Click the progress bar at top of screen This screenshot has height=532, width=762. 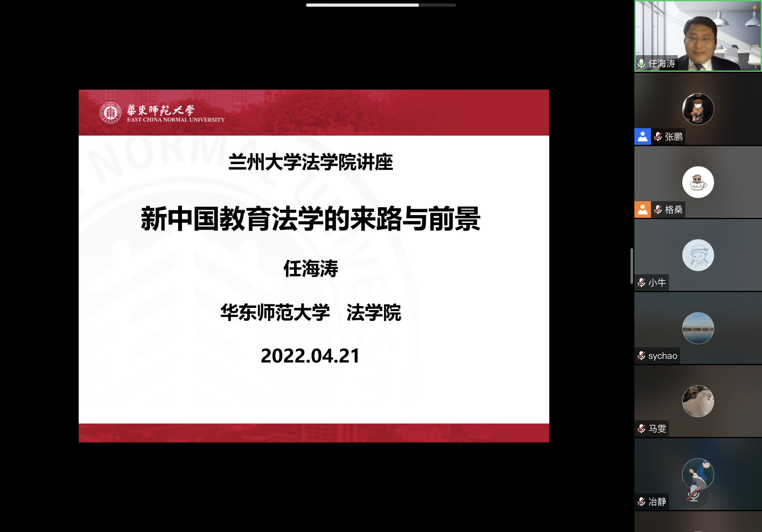tap(381, 5)
